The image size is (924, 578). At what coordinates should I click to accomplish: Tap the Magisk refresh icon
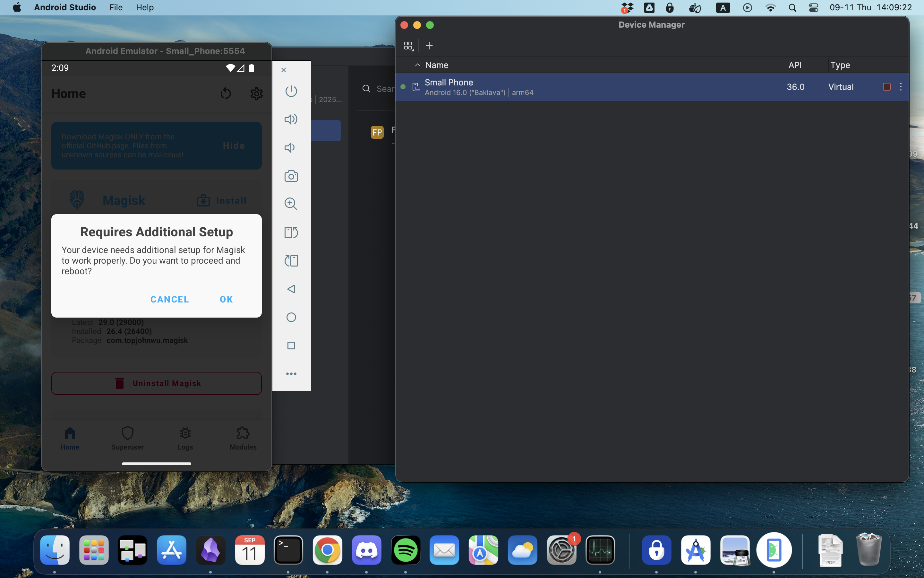click(x=226, y=93)
